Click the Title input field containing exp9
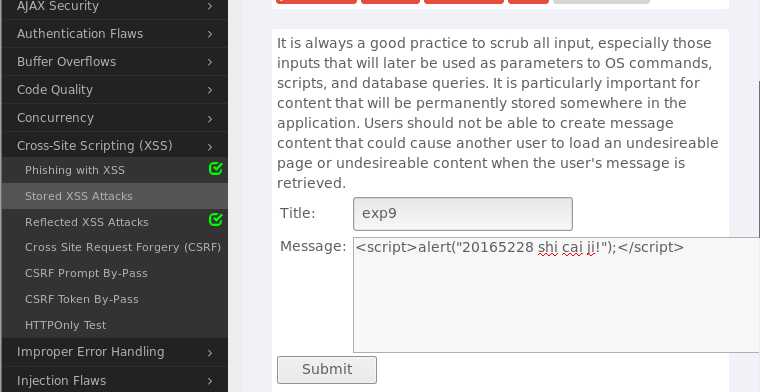 pos(463,214)
